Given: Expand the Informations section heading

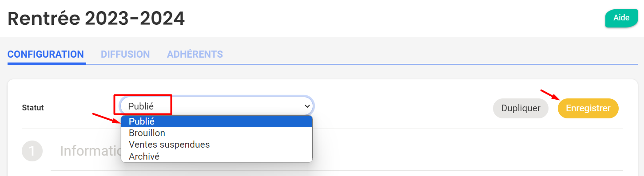Looking at the screenshot, I should coord(91,151).
